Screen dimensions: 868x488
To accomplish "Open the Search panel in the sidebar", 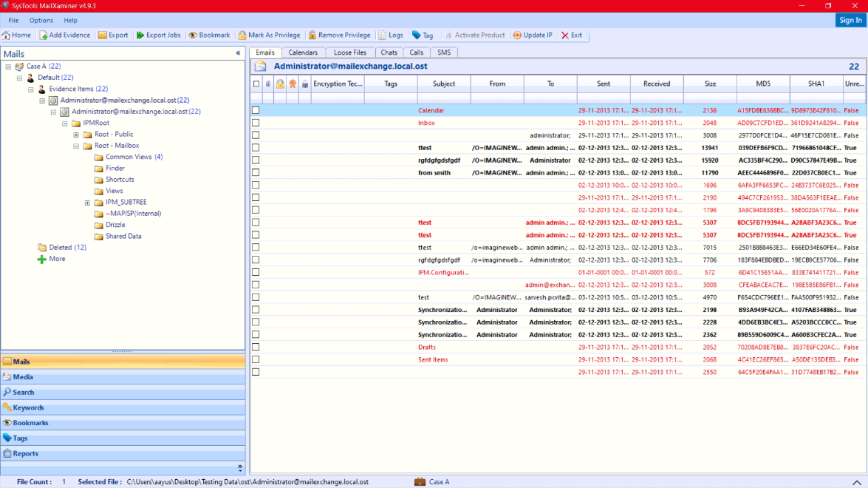I will click(123, 392).
